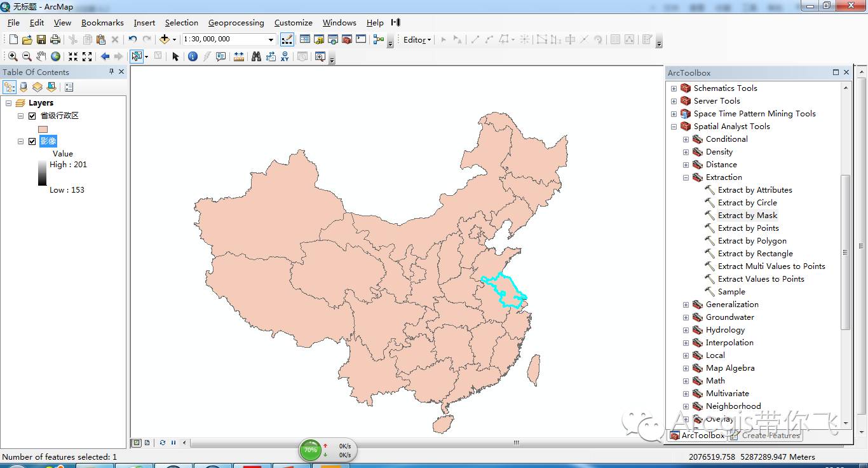Open the Find Route tool

tap(271, 57)
